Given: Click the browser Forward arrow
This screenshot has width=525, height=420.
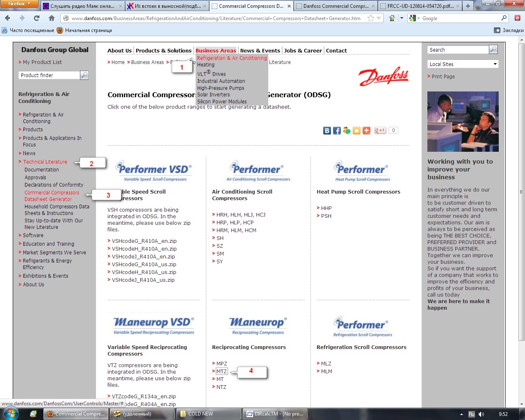Looking at the screenshot, I should pos(22,18).
